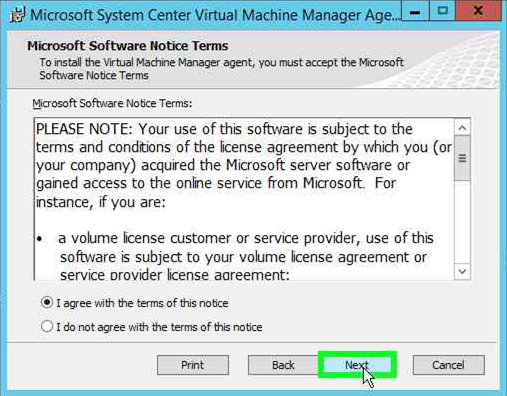Click the Print button
This screenshot has height=396, width=507.
click(x=193, y=365)
